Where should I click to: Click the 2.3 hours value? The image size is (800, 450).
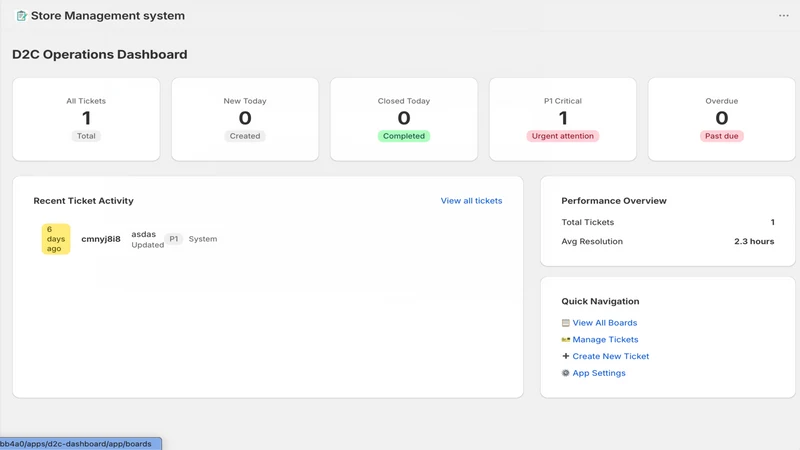point(754,241)
